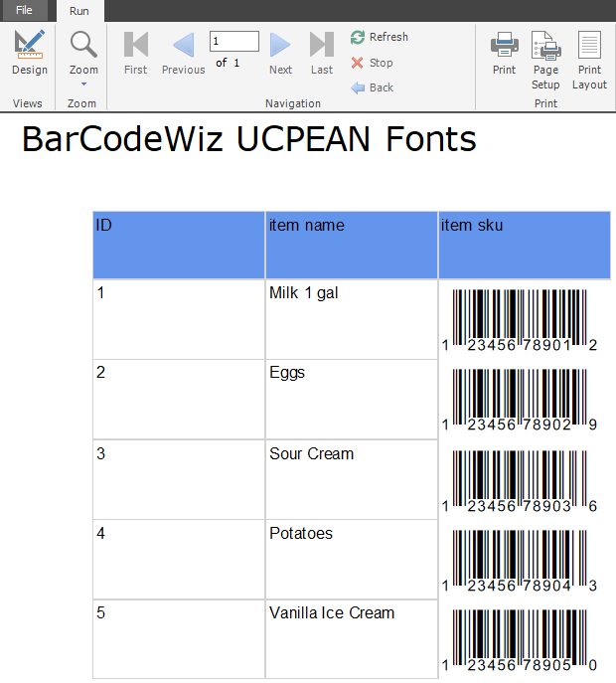Viewport: 616px width, 683px height.
Task: Click ID cell with value 4
Action: click(x=179, y=560)
